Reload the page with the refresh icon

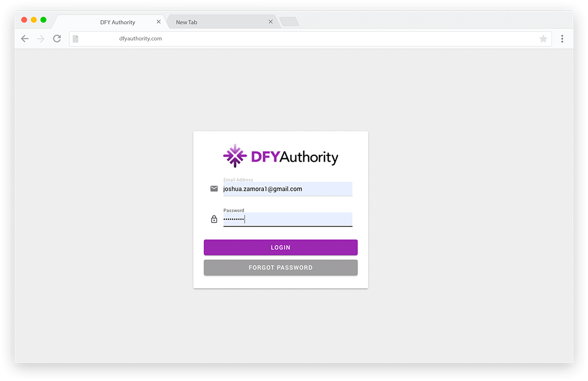(57, 39)
